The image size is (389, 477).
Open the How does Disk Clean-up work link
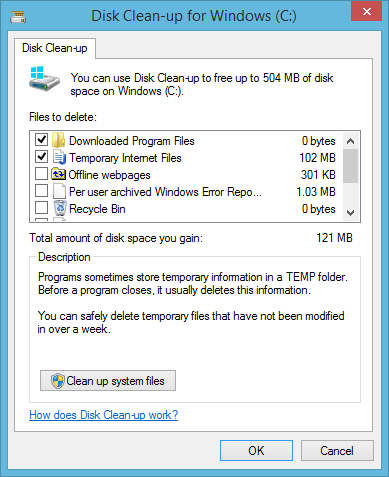104,415
